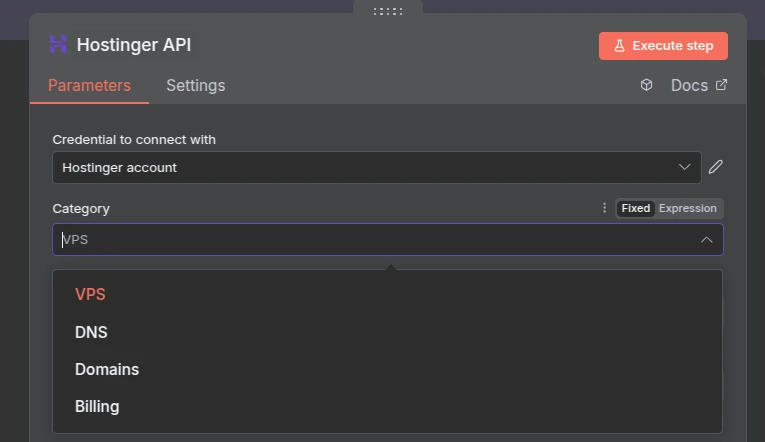765x442 pixels.
Task: Pick Domains from the category list
Action: coord(107,369)
